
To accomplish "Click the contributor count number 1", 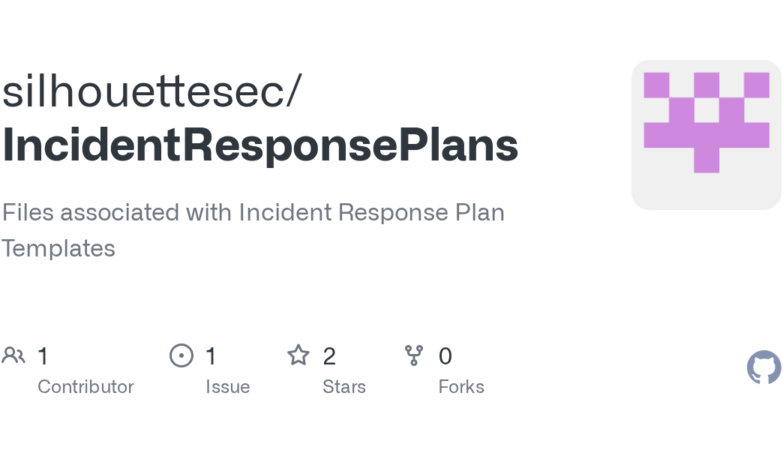I will pos(43,356).
